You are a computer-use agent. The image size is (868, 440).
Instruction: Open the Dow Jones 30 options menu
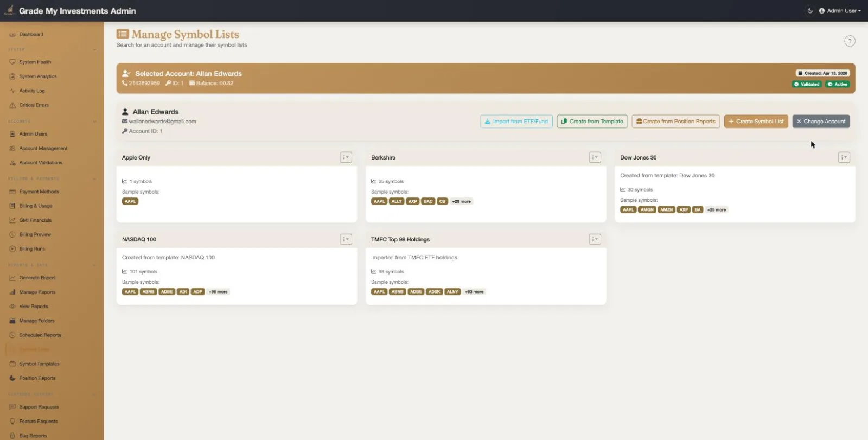coord(844,157)
